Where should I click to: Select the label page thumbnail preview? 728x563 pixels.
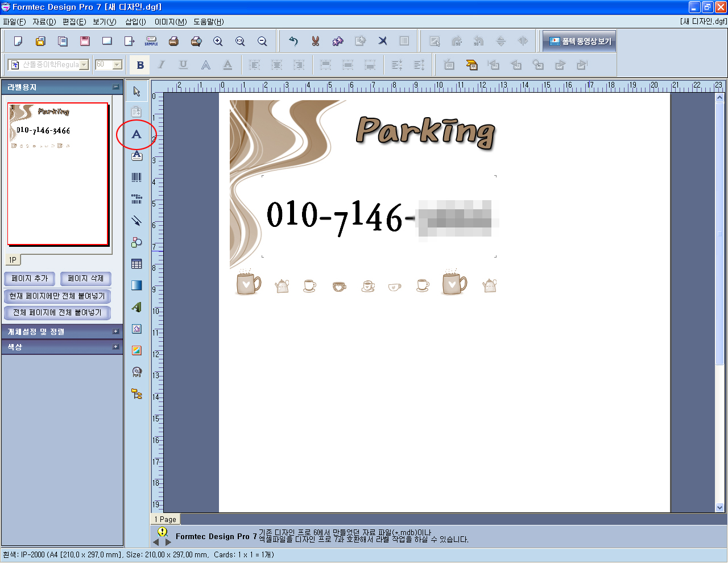(x=57, y=174)
